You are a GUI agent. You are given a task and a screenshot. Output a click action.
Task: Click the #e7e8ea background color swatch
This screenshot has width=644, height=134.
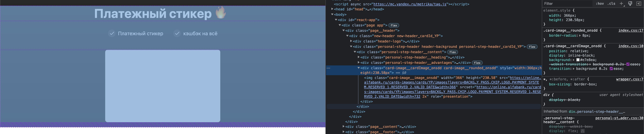point(578,60)
